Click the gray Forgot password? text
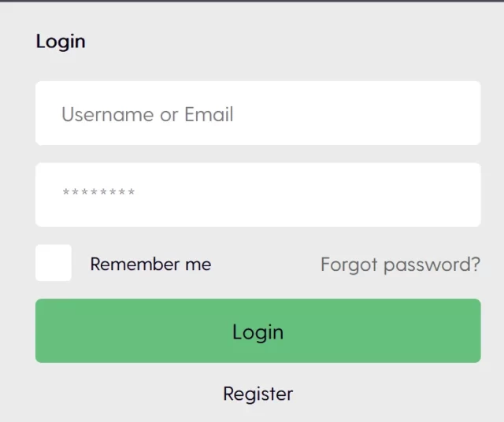 (400, 265)
